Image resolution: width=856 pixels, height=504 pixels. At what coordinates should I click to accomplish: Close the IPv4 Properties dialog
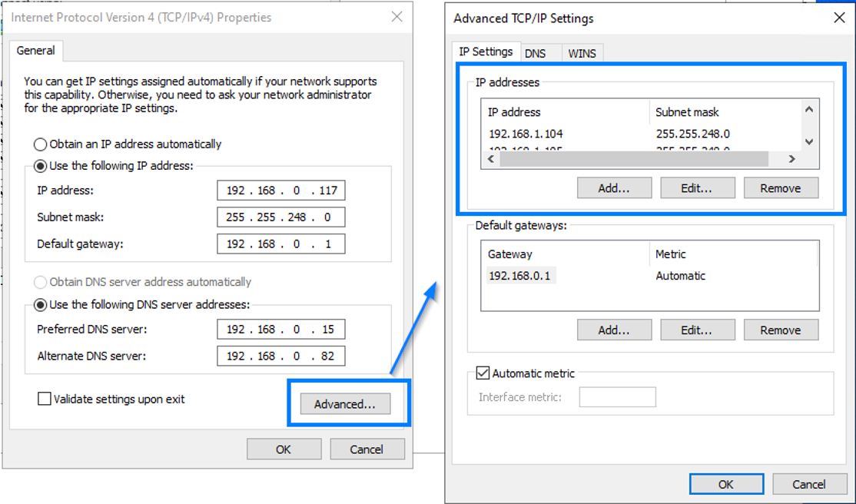(397, 17)
